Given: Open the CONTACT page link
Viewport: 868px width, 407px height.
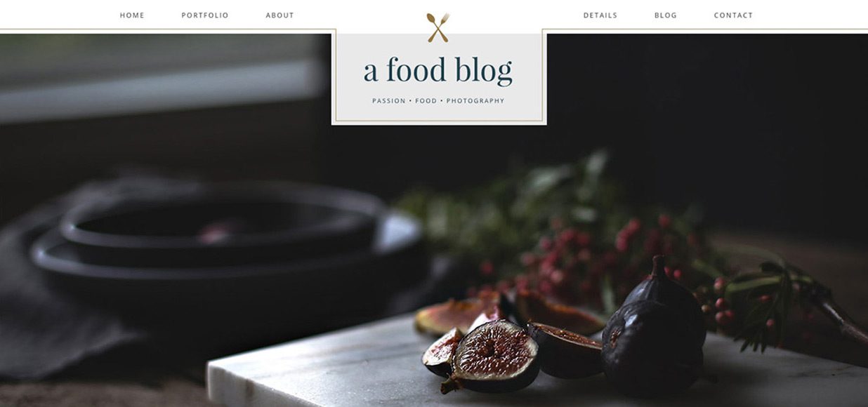Looking at the screenshot, I should (x=733, y=15).
